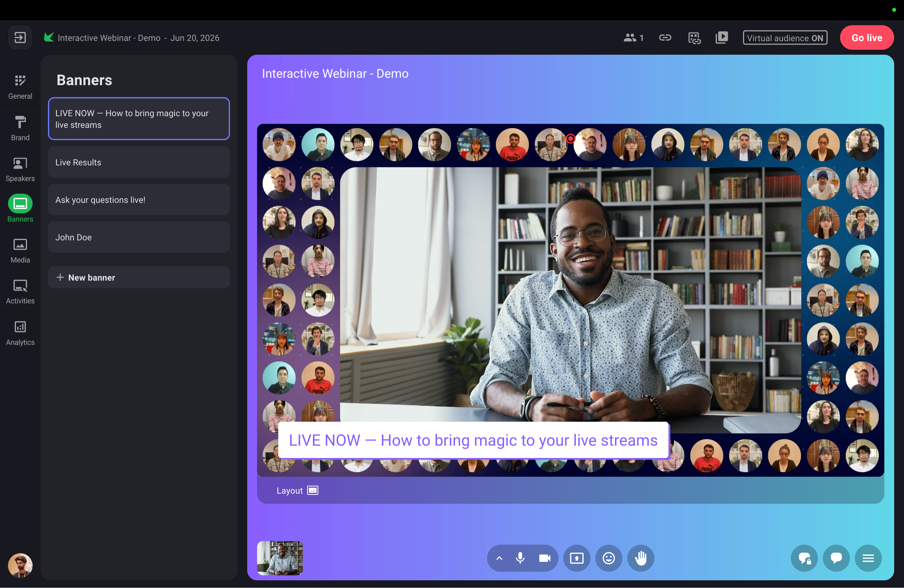Open the Analytics section

(20, 333)
